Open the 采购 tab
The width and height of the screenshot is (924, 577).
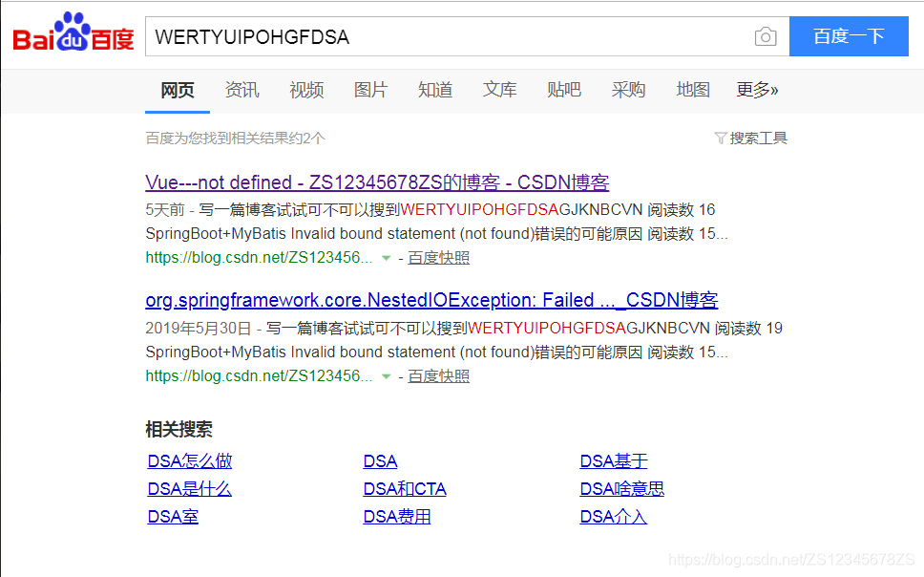(629, 90)
